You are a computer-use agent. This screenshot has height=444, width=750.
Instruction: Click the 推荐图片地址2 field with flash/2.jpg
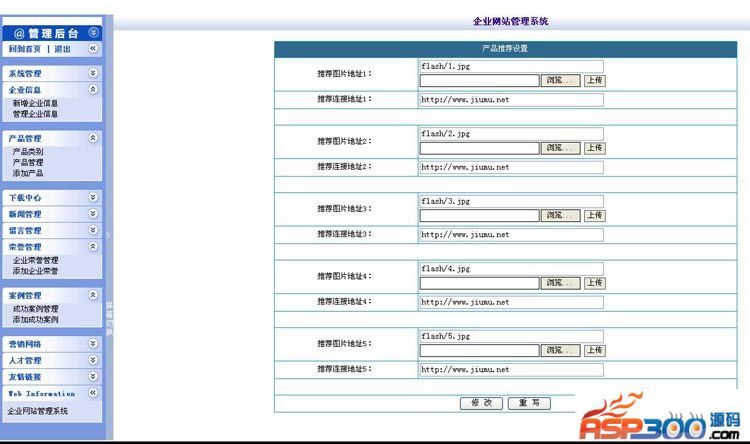coord(511,134)
